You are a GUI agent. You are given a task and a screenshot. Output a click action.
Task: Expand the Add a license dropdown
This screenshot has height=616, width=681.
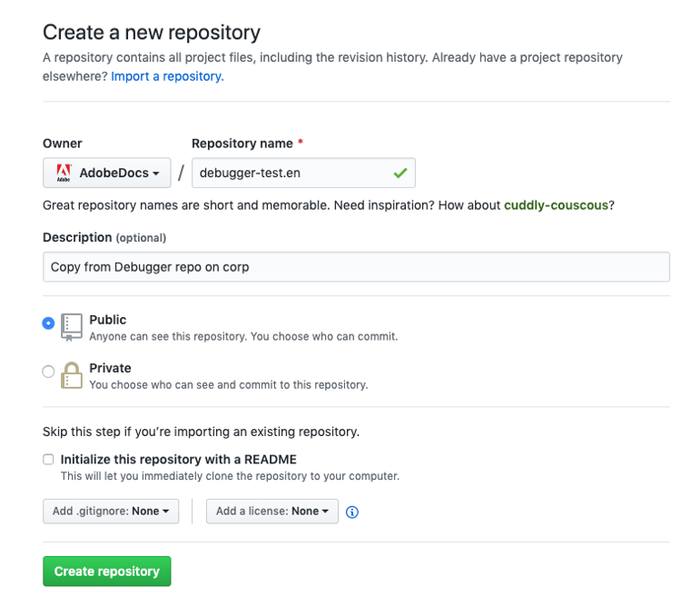(272, 512)
